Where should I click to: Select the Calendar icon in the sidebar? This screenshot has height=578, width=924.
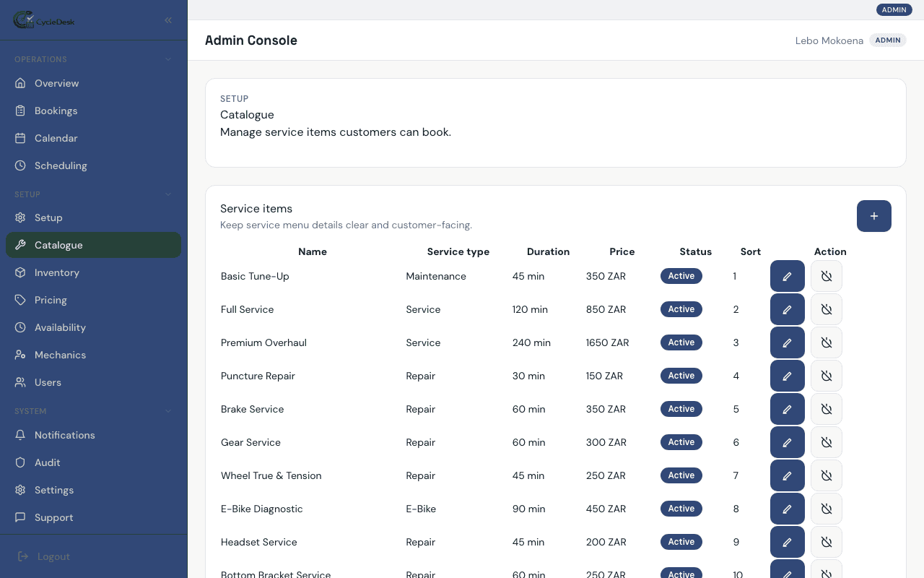coord(20,138)
